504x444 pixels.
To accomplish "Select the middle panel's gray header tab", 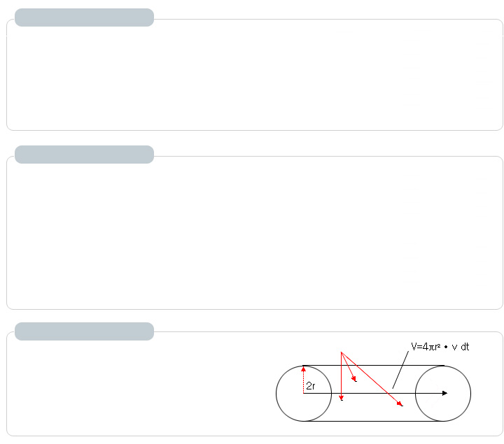I will click(84, 155).
